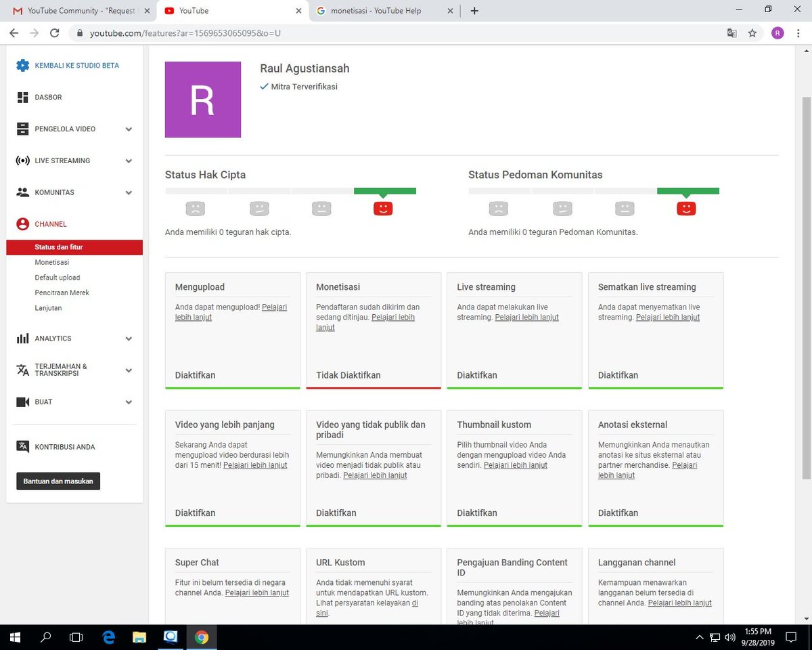
Task: Click the Kontribusi Anda translate icon
Action: (23, 447)
